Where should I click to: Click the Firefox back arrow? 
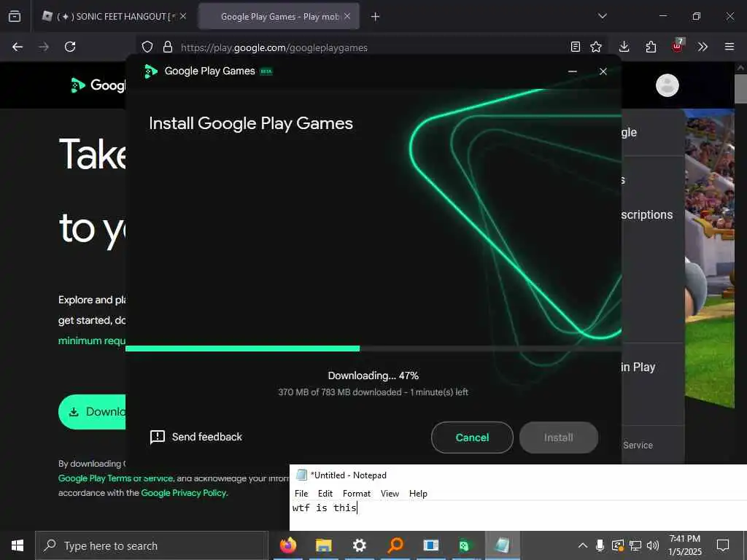[x=18, y=47]
